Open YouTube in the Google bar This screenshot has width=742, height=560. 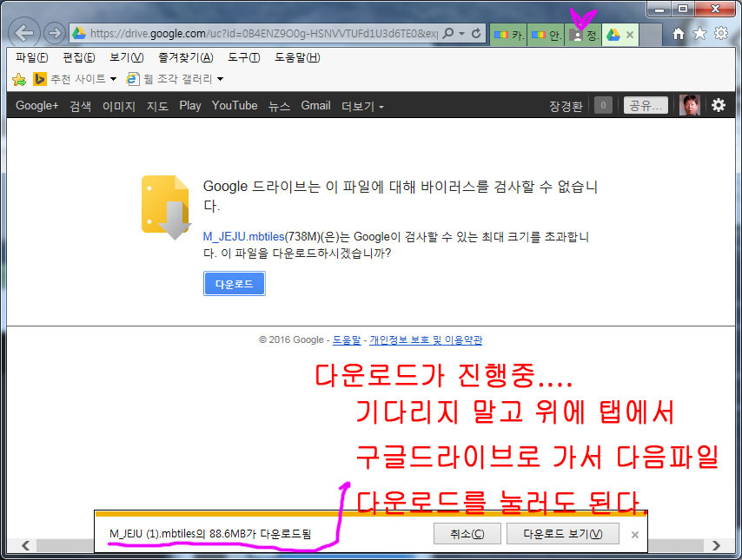point(235,105)
